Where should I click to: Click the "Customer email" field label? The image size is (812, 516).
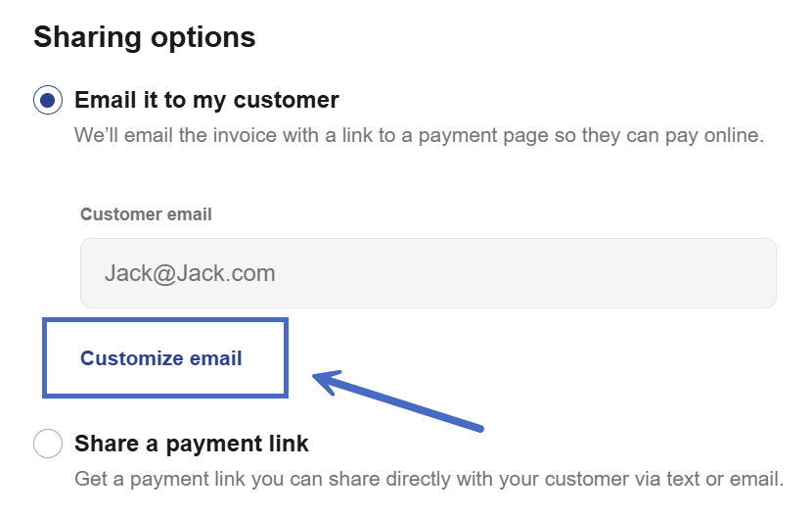tap(146, 214)
